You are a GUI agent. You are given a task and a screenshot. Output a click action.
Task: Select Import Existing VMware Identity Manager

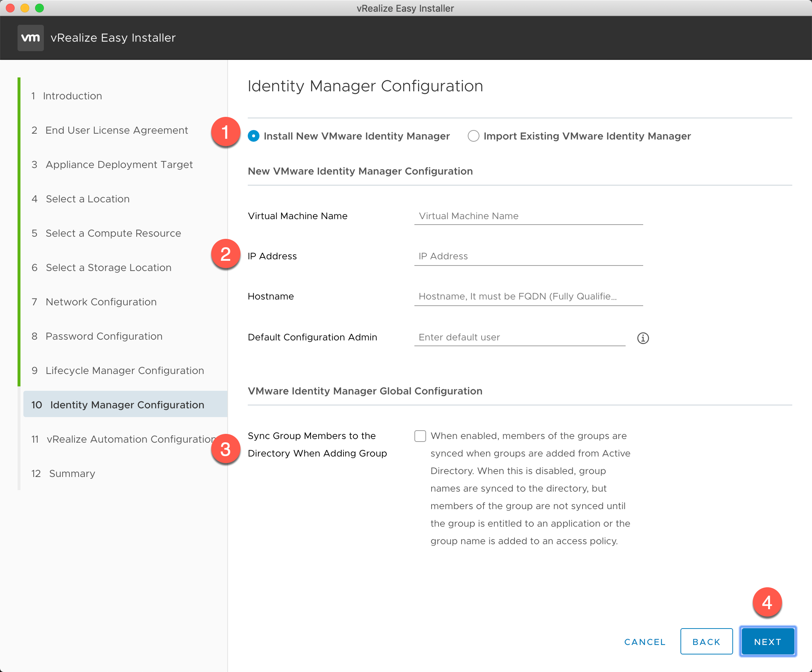click(473, 136)
